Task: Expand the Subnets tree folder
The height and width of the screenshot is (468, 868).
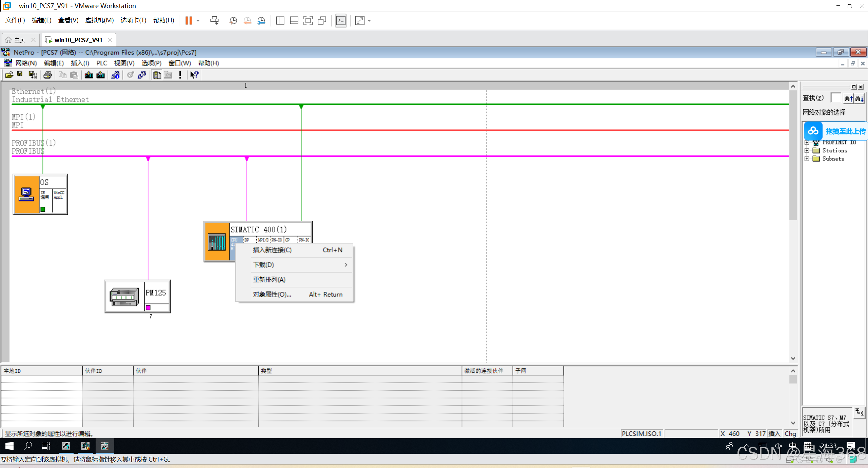Action: tap(807, 158)
